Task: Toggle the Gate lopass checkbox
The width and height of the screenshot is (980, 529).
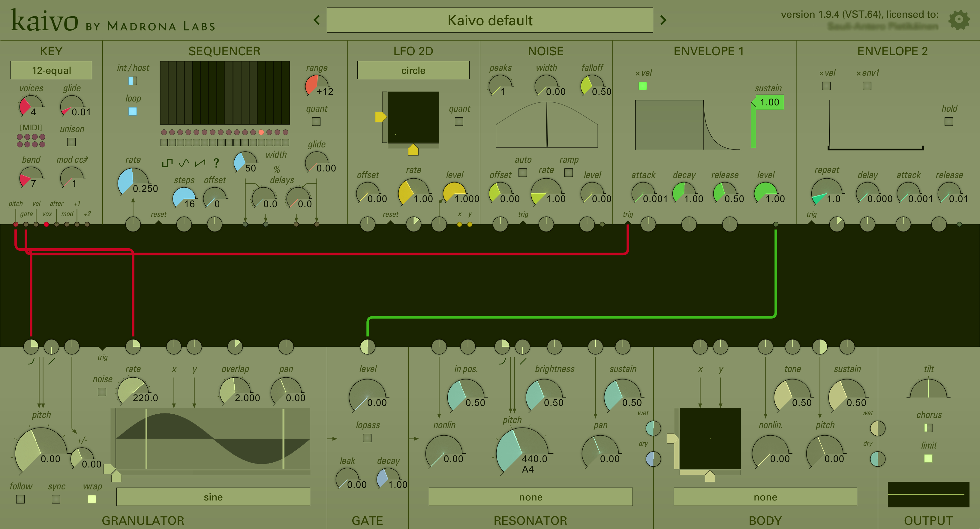Action: 367,438
